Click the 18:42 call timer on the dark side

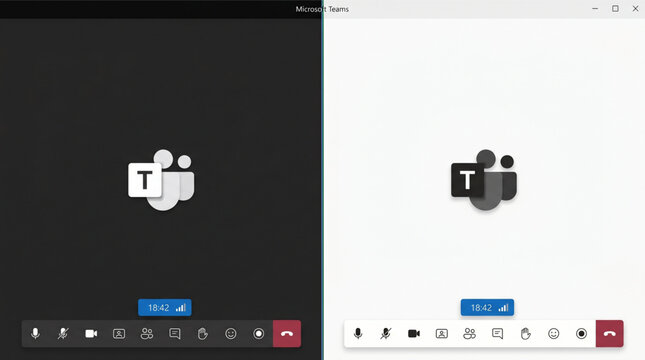(x=165, y=307)
